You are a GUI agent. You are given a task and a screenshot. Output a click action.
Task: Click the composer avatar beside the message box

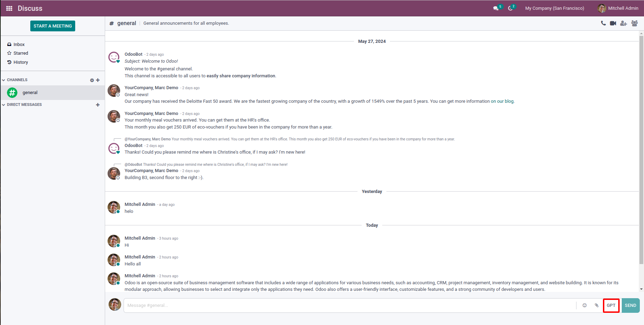[115, 304]
